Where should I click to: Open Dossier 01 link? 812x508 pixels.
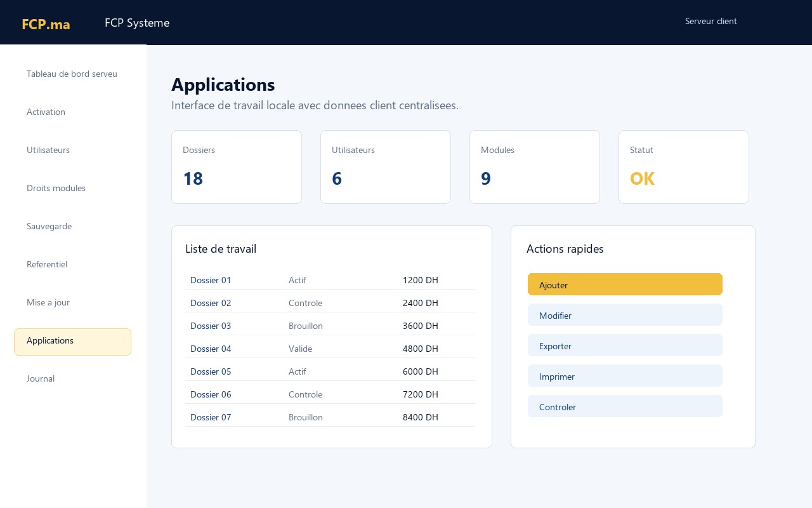tap(211, 280)
